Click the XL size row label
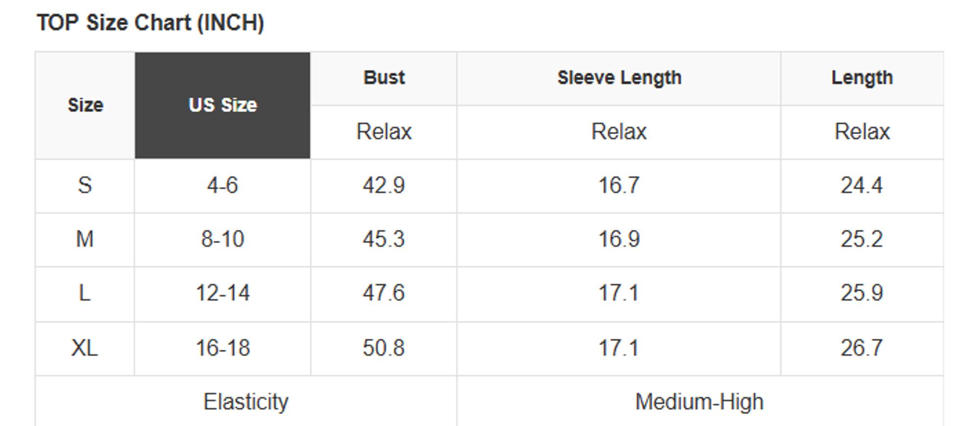This screenshot has height=426, width=980. [x=85, y=349]
